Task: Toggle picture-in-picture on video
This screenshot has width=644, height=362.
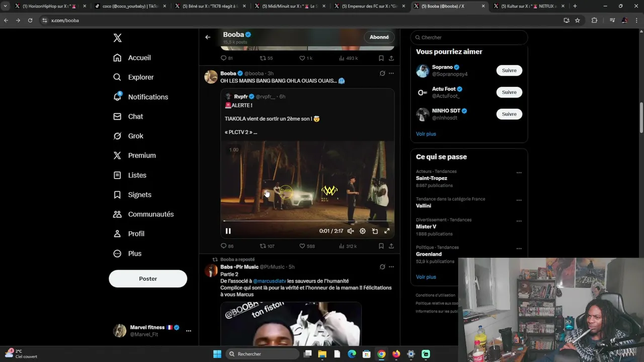Action: pyautogui.click(x=375, y=231)
